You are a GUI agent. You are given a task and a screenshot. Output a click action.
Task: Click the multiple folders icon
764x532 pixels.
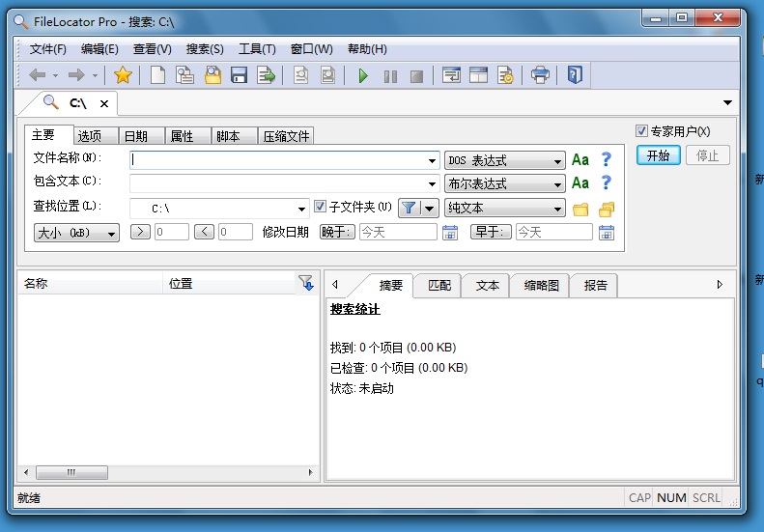(x=607, y=209)
